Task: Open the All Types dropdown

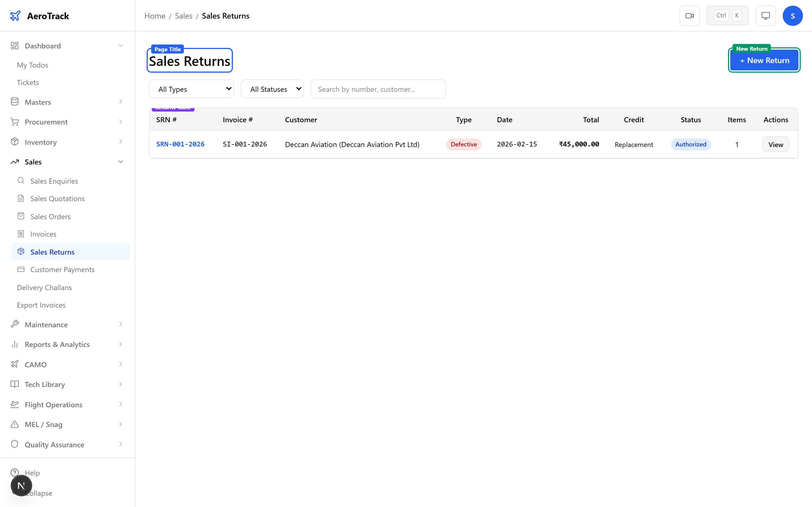Action: click(191, 89)
